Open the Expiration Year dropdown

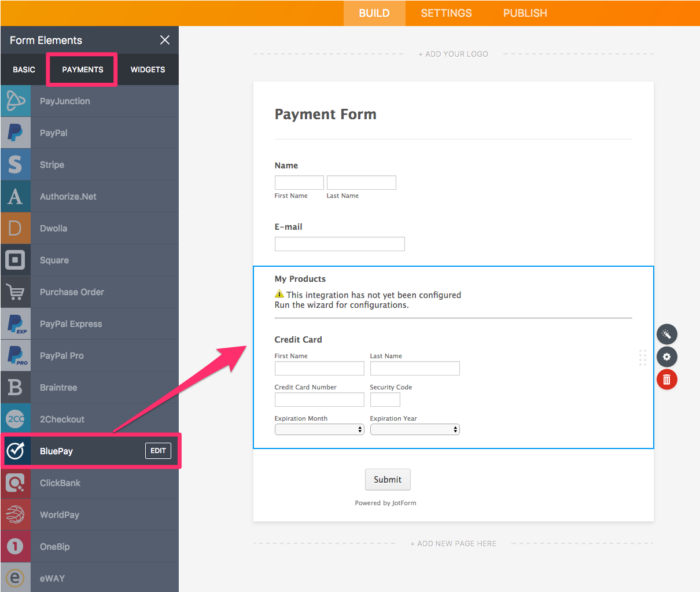point(415,429)
